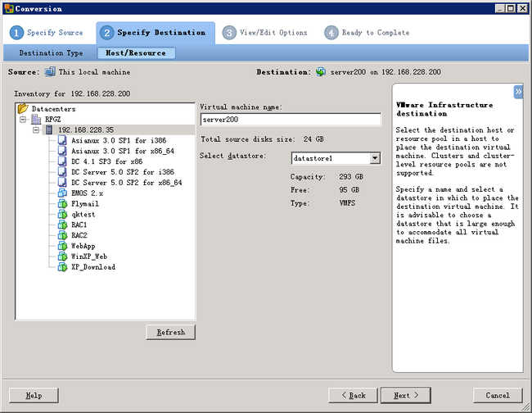Select the "XP_Download" row
The height and width of the screenshot is (413, 532).
click(93, 267)
